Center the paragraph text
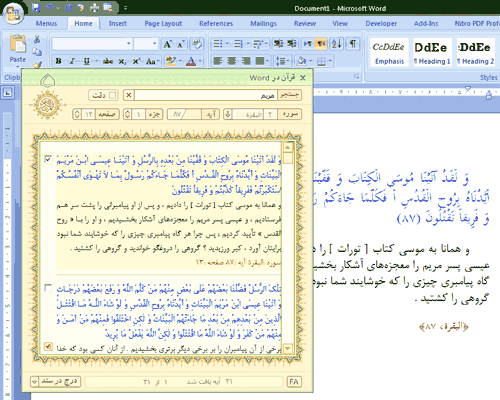The image size is (500, 400). 231,61
